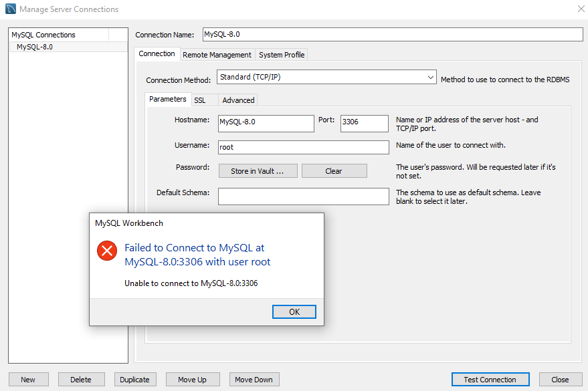
Task: Select the Connection tab
Action: pyautogui.click(x=157, y=54)
